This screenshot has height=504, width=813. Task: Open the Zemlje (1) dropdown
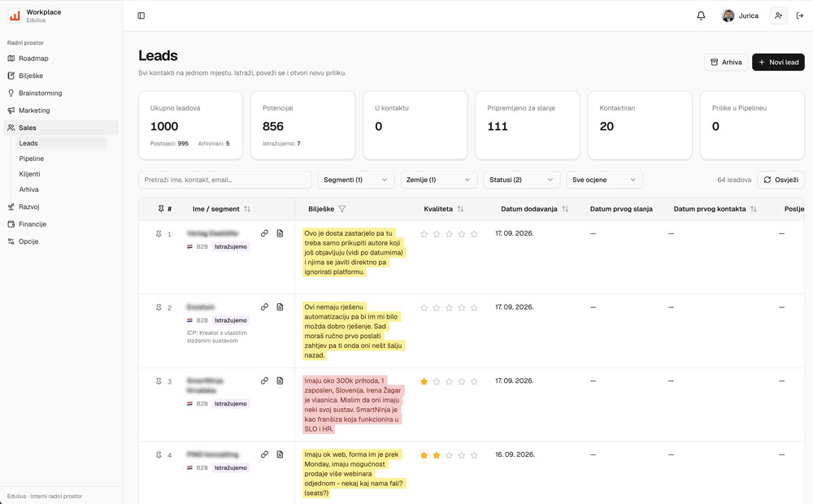pos(439,180)
